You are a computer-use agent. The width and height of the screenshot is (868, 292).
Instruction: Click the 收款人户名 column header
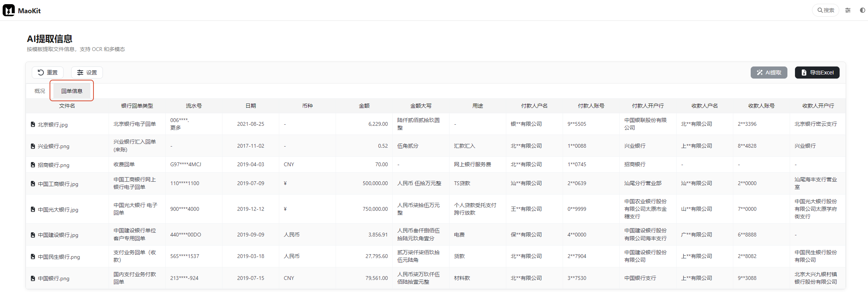705,106
